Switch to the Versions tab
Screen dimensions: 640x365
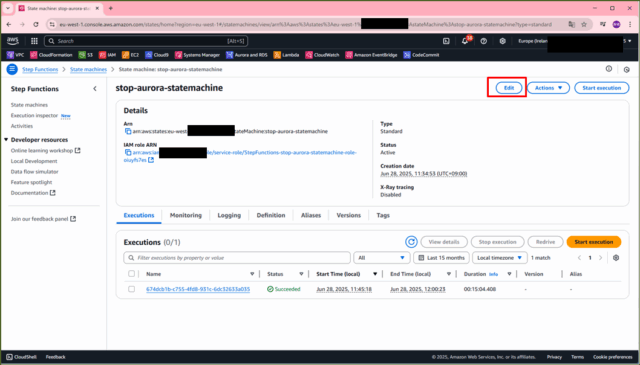(x=349, y=215)
